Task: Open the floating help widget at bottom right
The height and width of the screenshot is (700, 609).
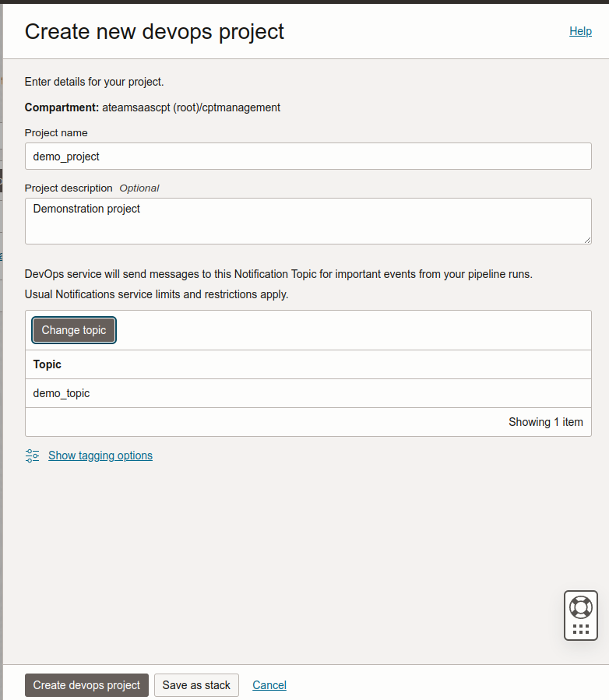Action: [580, 615]
